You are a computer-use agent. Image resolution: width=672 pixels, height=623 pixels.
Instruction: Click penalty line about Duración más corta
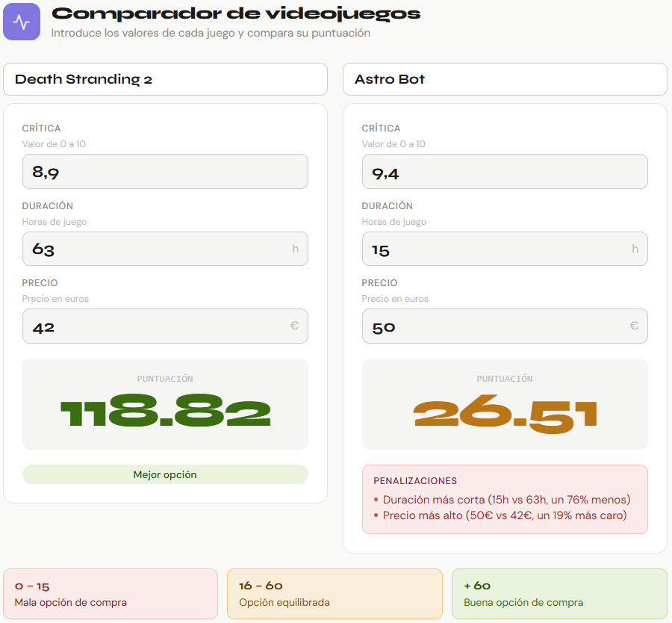tap(506, 500)
